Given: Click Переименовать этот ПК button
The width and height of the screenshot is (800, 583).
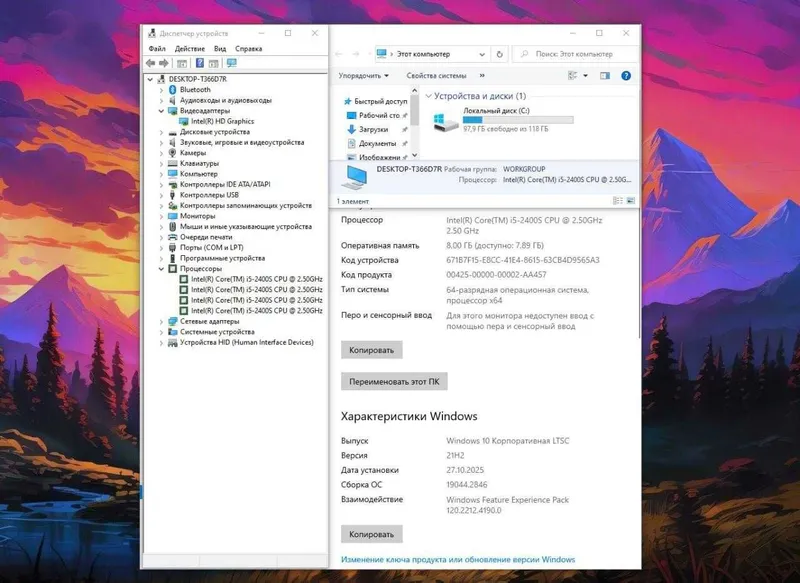Looking at the screenshot, I should point(394,382).
